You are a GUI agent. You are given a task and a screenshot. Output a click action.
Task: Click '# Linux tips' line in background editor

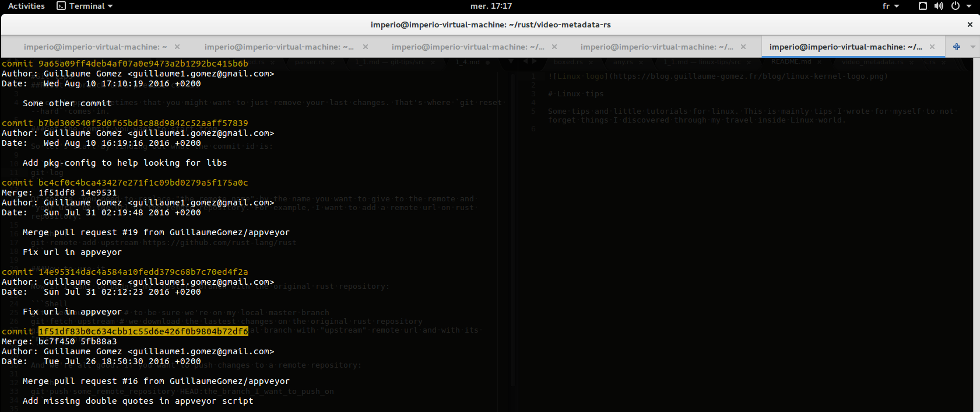pos(576,93)
